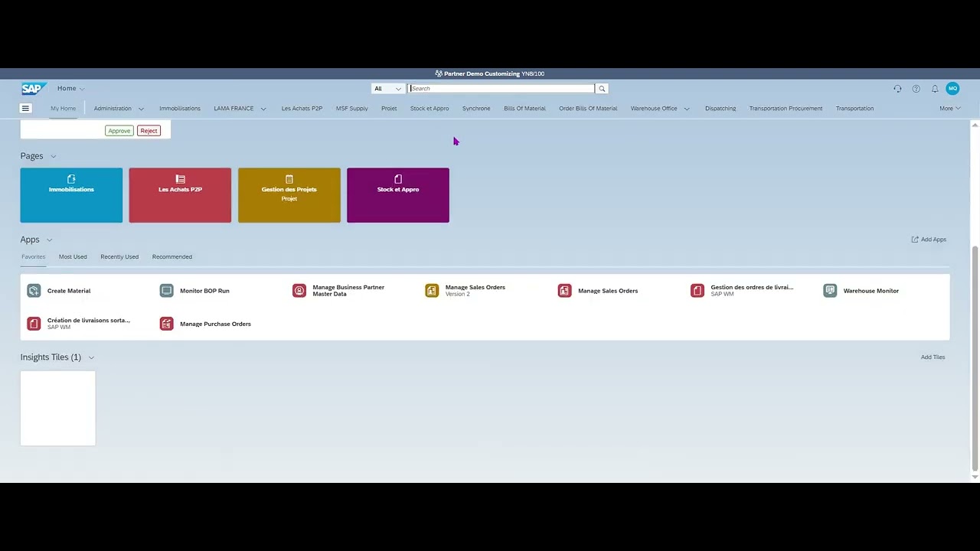Collapse the Pages section chevron

point(54,156)
